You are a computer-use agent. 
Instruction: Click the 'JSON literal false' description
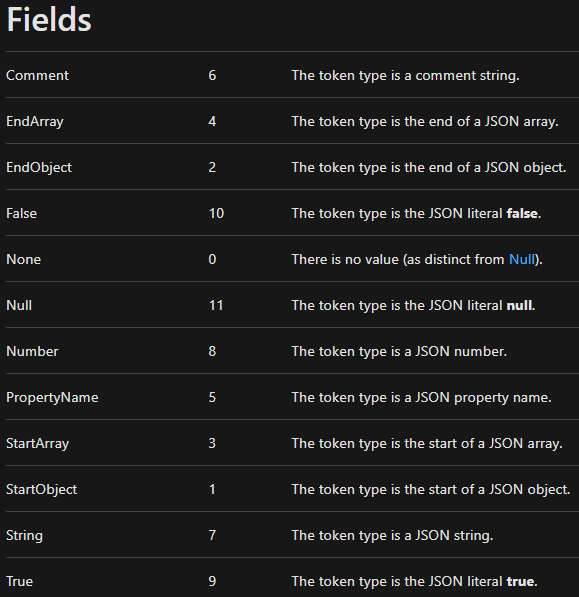tap(416, 214)
